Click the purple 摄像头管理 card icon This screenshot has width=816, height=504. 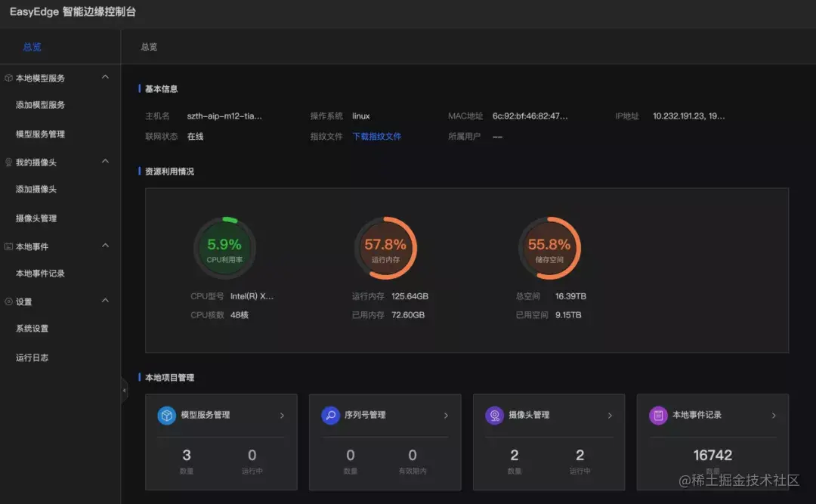[x=494, y=416]
